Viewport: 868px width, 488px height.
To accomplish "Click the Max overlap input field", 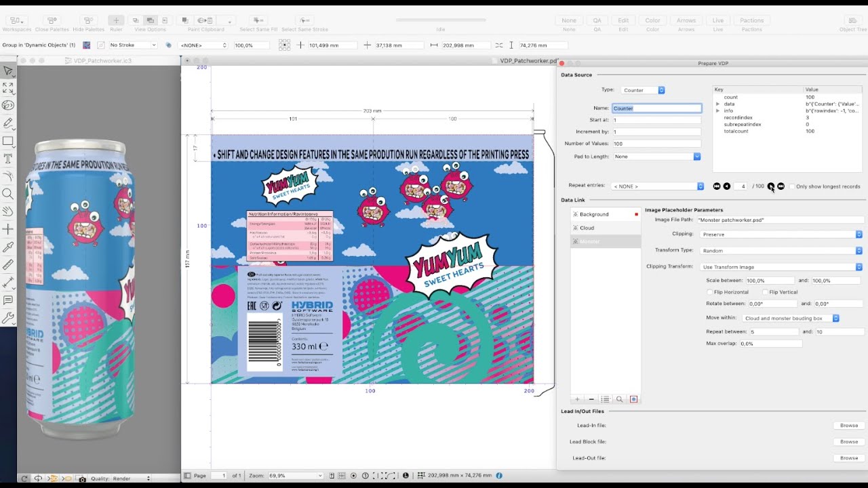I will coord(770,344).
